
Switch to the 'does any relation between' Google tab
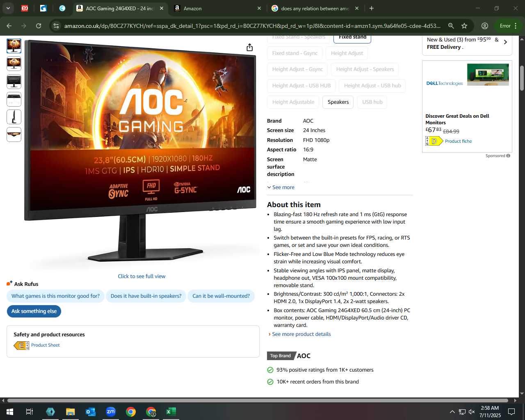[x=315, y=8]
